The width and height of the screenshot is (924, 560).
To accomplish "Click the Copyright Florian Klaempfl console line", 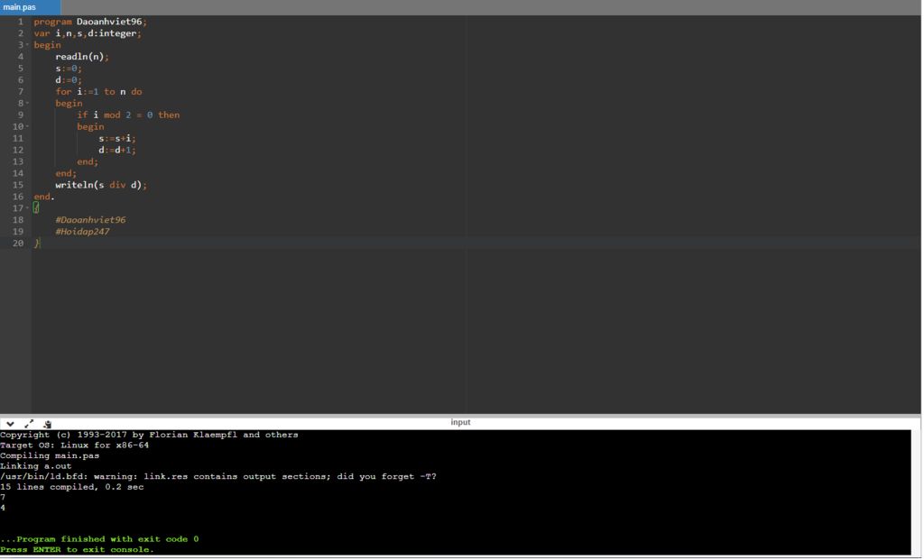I will coord(149,435).
